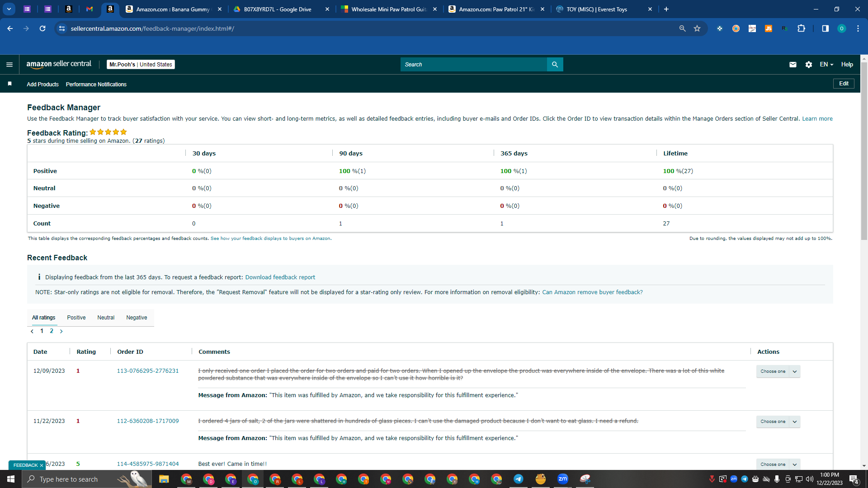Bookmark this page with star icon
Image resolution: width=868 pixels, height=488 pixels.
pos(697,28)
